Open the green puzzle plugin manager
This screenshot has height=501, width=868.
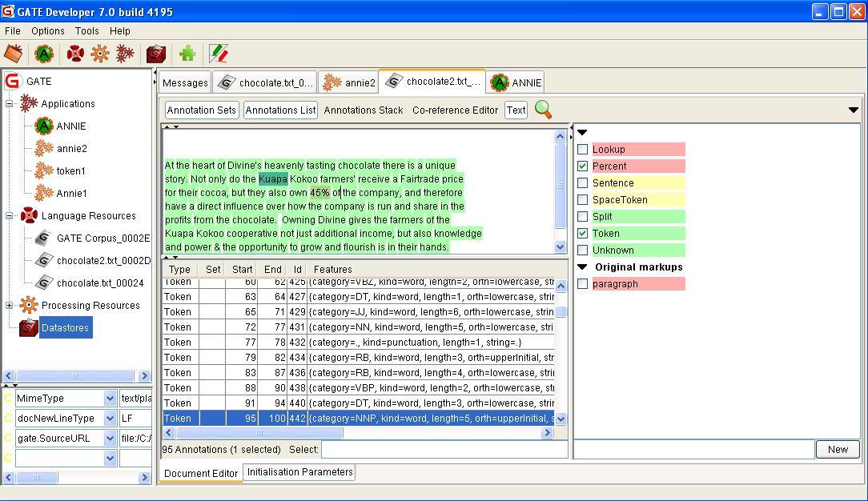187,54
